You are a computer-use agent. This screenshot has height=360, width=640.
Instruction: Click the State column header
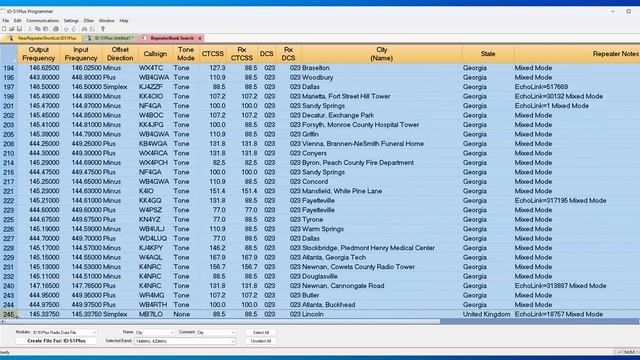pyautogui.click(x=488, y=54)
